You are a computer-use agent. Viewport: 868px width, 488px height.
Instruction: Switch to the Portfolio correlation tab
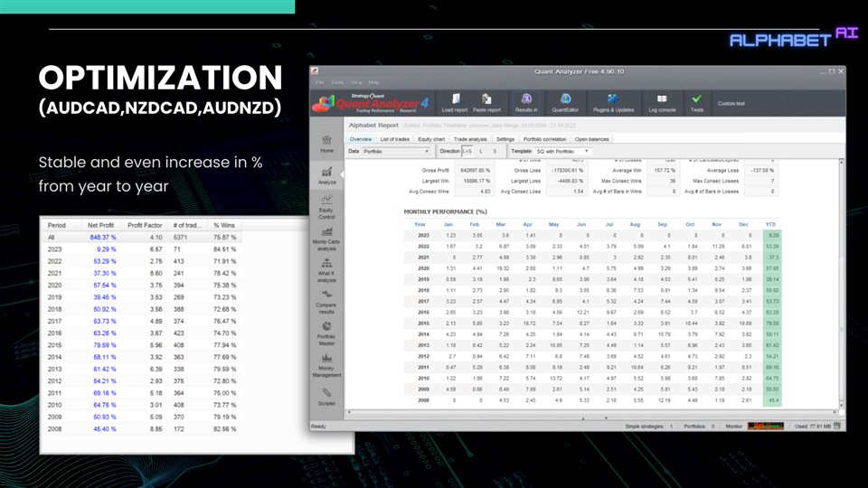click(x=544, y=139)
